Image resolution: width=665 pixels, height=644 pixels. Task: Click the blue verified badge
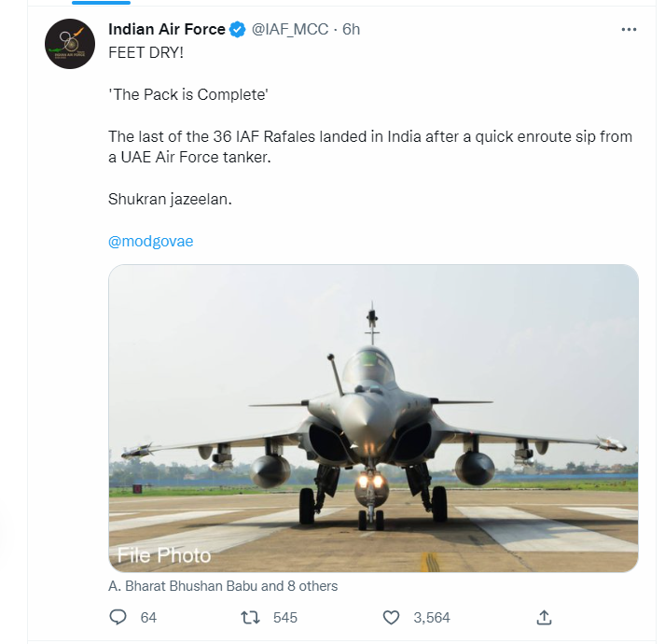tap(238, 30)
